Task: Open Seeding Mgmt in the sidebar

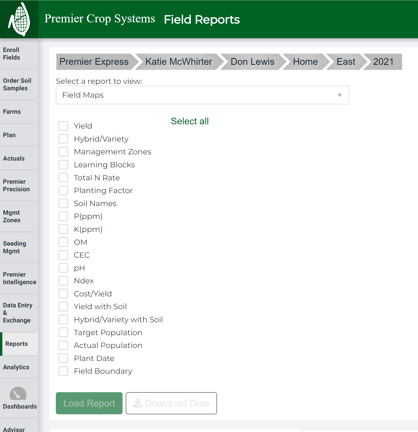Action: 19,247
